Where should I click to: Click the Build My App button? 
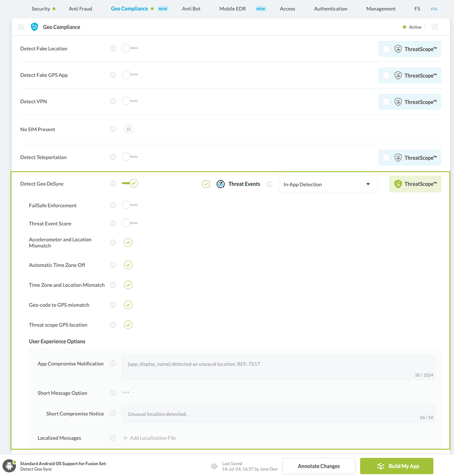(396, 466)
